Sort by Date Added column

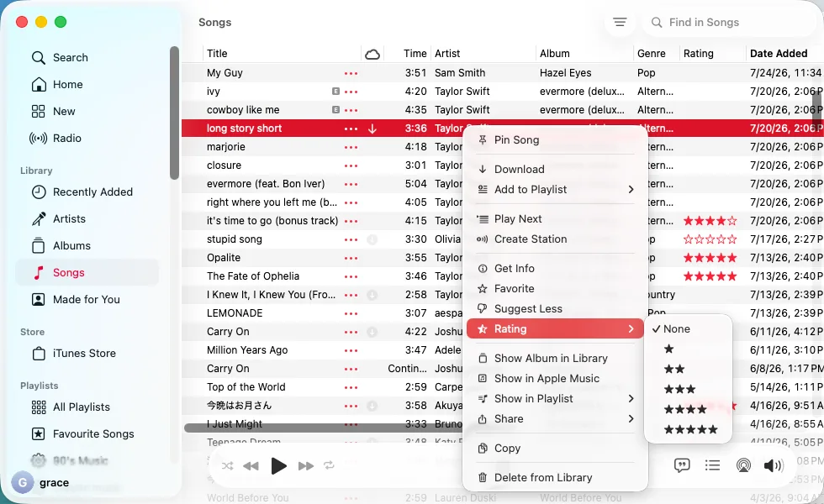pyautogui.click(x=779, y=54)
